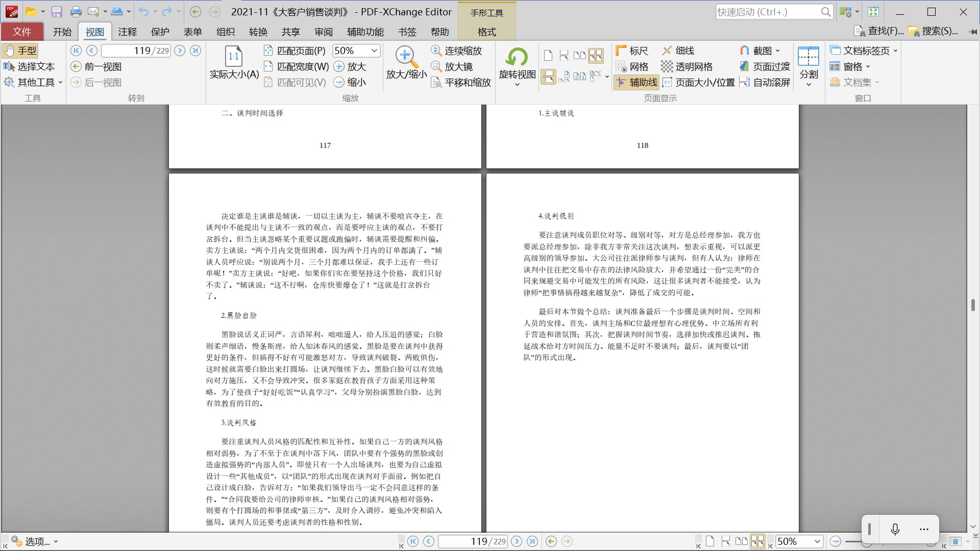Image resolution: width=980 pixels, height=551 pixels.
Task: Expand the 文档标签页 dropdown
Action: 895,51
